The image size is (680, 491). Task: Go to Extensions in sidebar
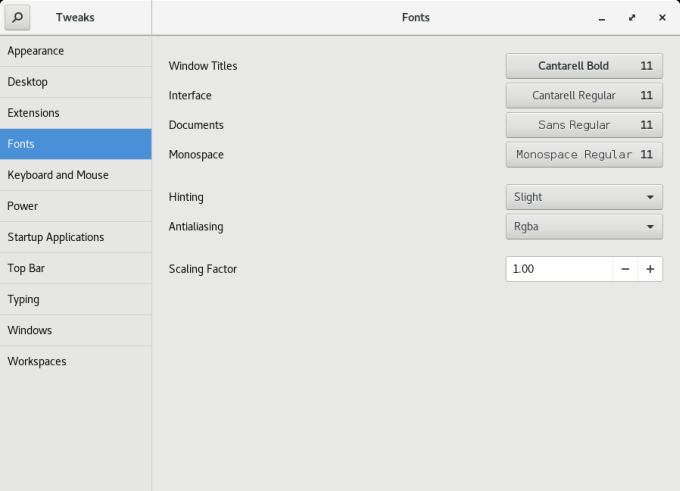pos(76,113)
